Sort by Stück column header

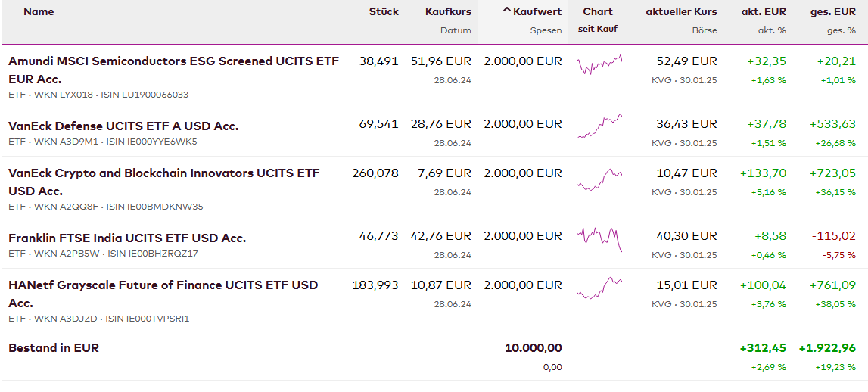(x=384, y=11)
